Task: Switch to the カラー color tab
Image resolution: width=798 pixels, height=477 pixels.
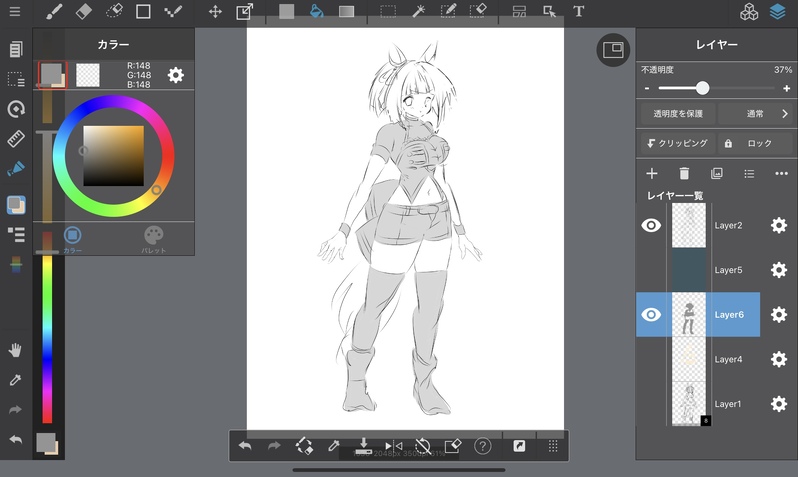Action: pos(72,239)
